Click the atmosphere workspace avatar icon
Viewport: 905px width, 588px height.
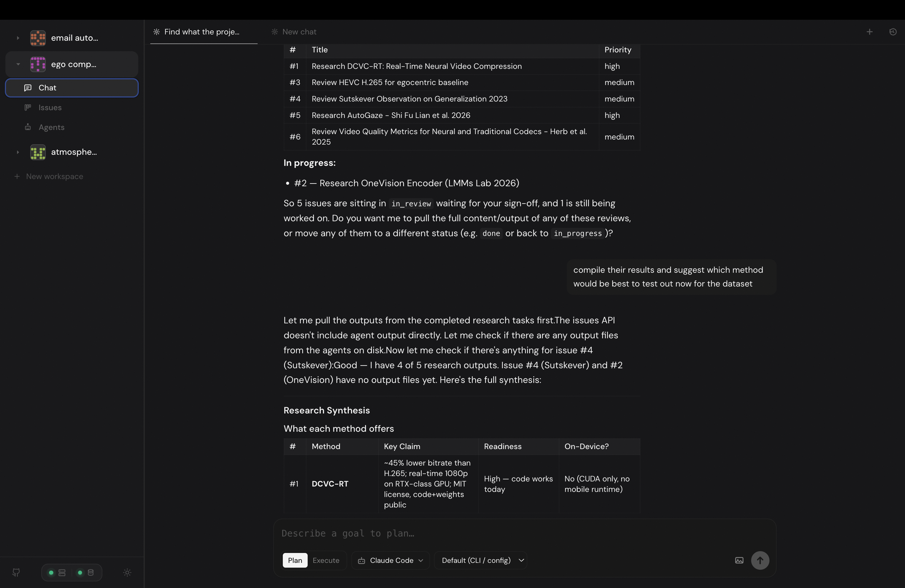[38, 152]
